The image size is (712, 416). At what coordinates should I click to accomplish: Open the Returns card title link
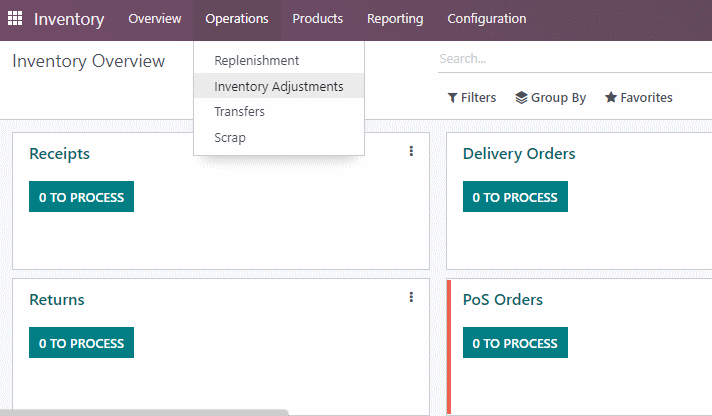tap(57, 300)
